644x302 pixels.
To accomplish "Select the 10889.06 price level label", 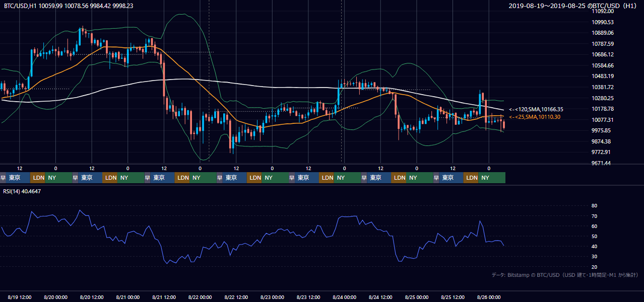I will [603, 33].
